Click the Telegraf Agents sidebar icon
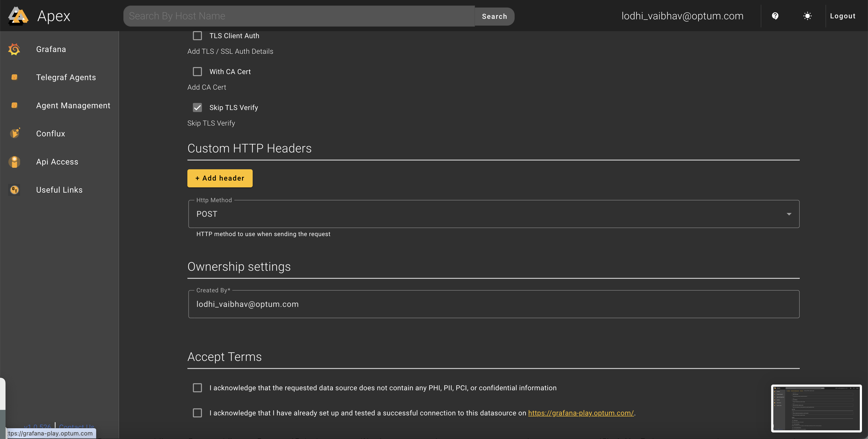The width and height of the screenshot is (868, 439). (x=14, y=77)
